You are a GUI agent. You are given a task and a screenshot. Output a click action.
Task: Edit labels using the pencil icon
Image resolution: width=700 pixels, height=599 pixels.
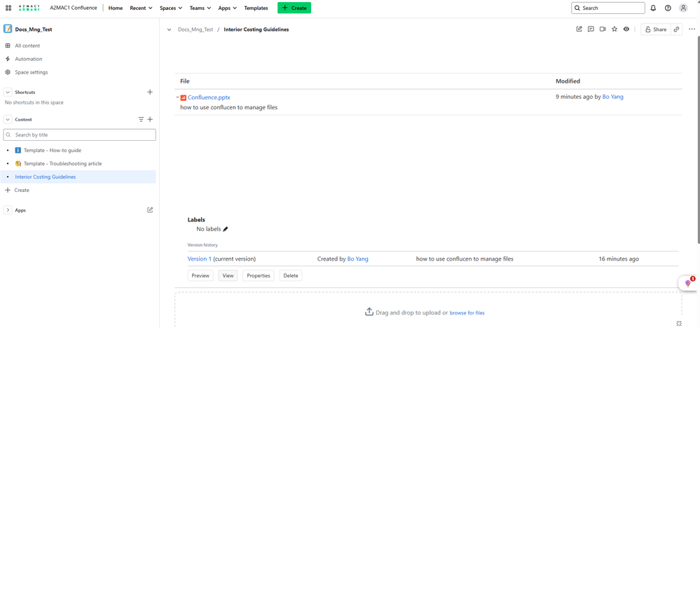pyautogui.click(x=226, y=229)
